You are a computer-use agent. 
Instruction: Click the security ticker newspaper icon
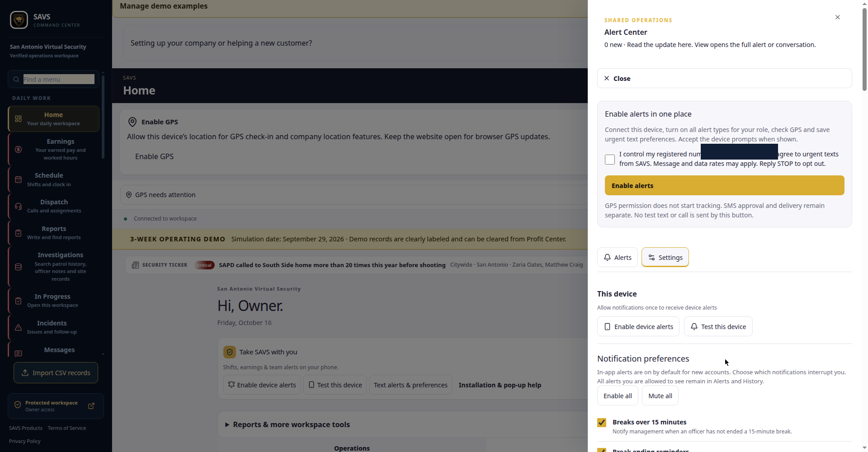135,265
